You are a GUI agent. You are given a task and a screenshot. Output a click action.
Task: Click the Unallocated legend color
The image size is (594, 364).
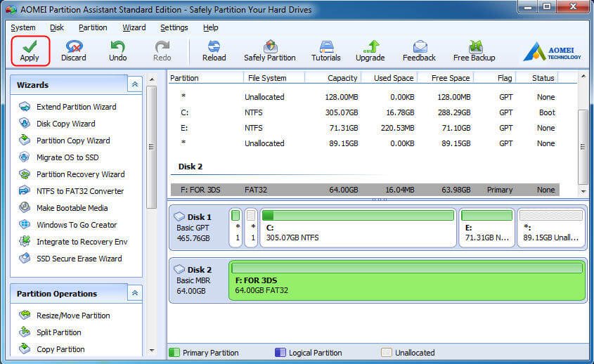(x=387, y=353)
